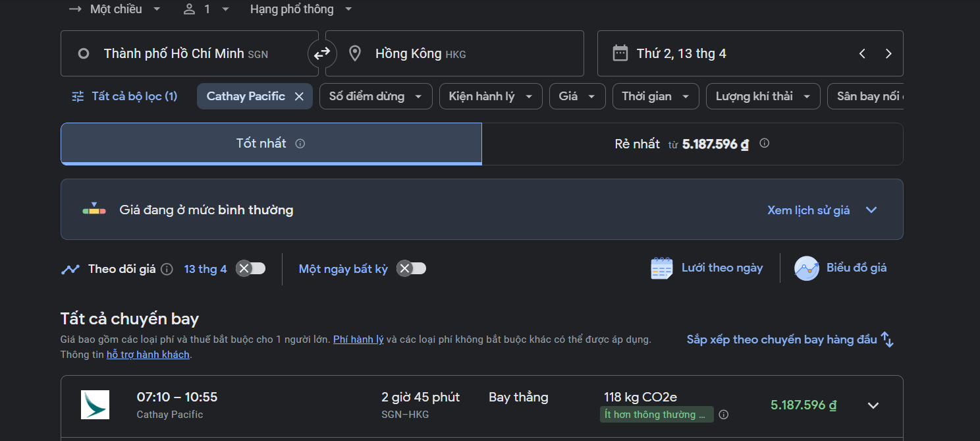
Task: Open the Lưới theo ngày date grid
Action: tap(707, 268)
